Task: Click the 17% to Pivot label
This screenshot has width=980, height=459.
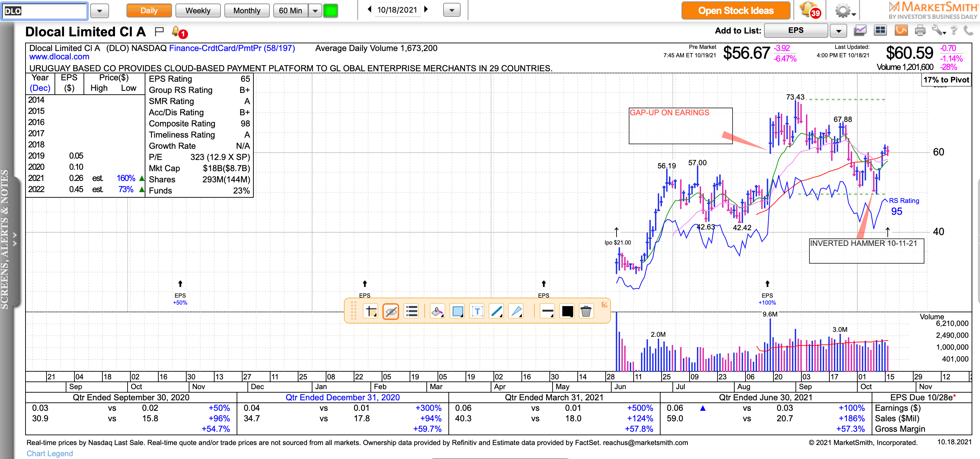Action: point(946,80)
